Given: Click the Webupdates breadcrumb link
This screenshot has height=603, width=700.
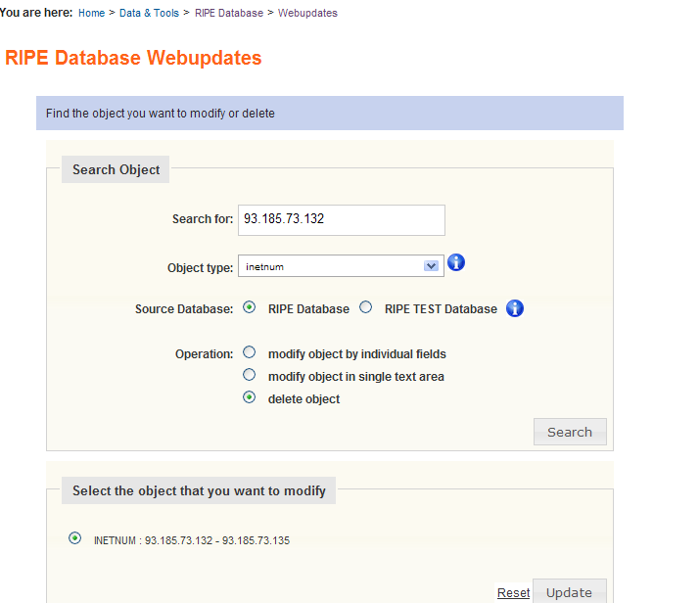Looking at the screenshot, I should tap(307, 13).
